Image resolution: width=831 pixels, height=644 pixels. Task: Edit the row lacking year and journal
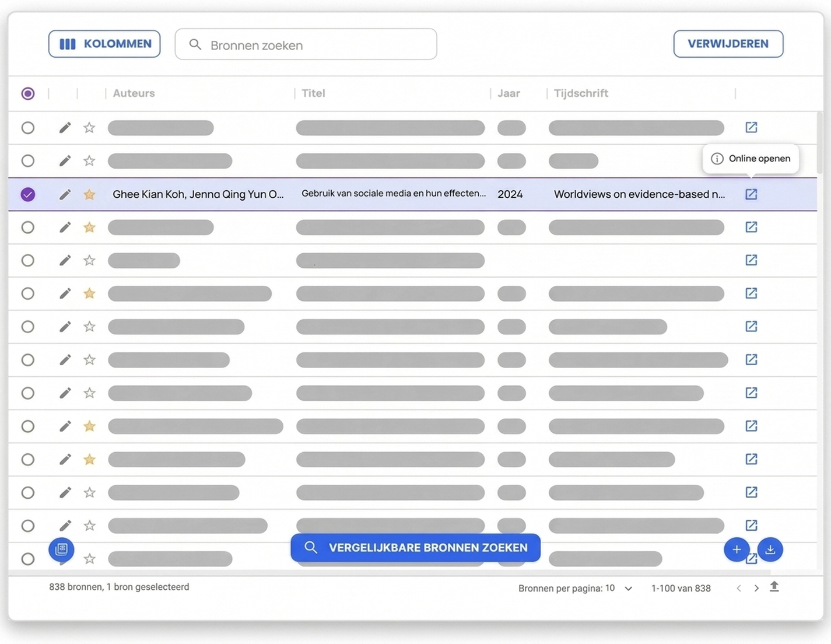(x=65, y=260)
